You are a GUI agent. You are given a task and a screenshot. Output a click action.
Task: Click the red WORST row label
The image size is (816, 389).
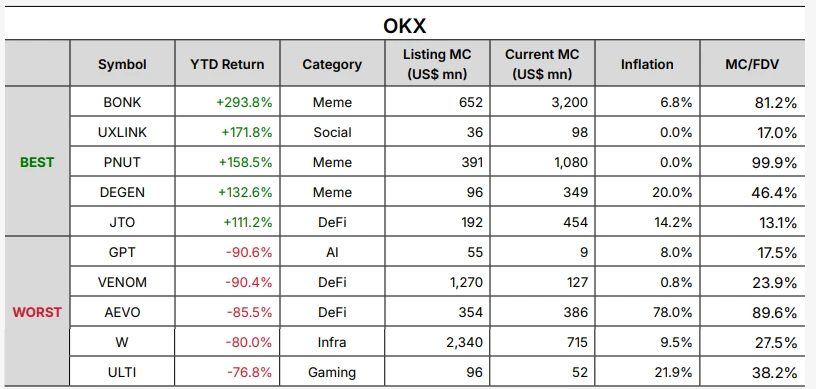click(x=37, y=312)
